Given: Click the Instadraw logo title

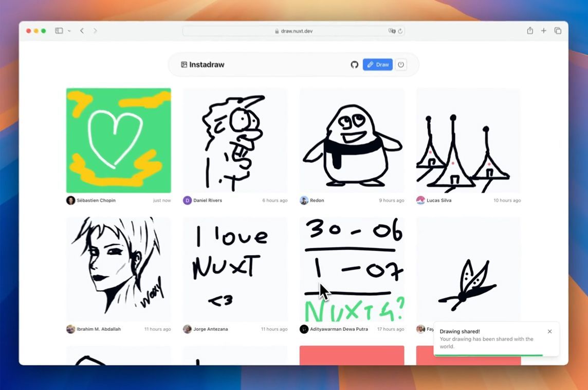Looking at the screenshot, I should click(x=203, y=64).
